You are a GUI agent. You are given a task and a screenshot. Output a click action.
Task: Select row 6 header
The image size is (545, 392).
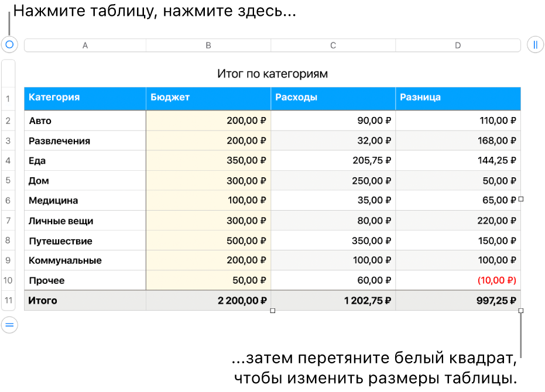[x=8, y=201]
